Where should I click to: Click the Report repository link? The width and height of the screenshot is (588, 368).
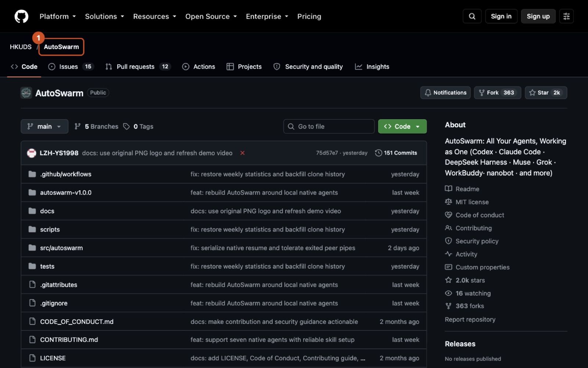coord(470,319)
